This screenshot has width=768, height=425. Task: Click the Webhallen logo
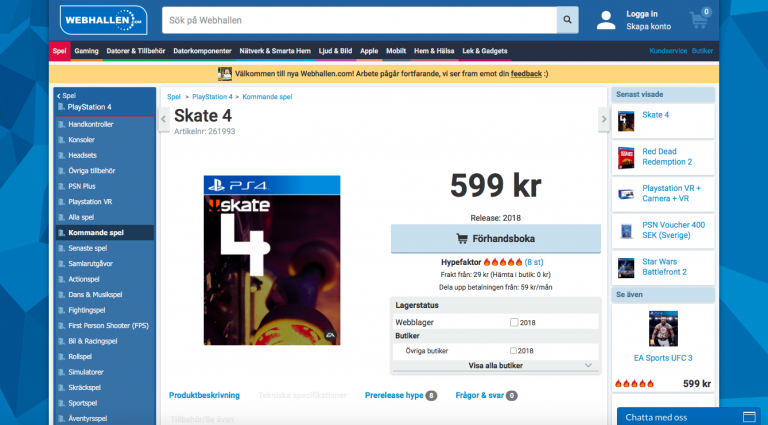[103, 20]
